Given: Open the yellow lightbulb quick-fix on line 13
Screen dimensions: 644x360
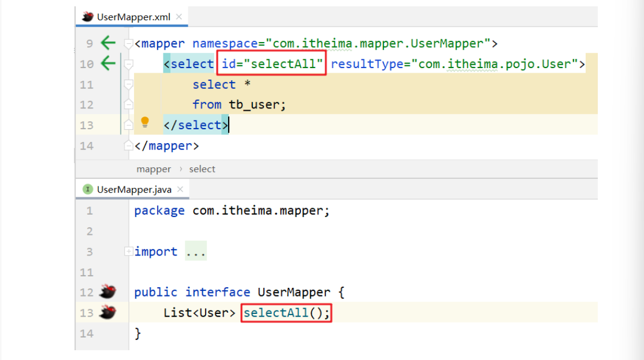Looking at the screenshot, I should [x=145, y=122].
